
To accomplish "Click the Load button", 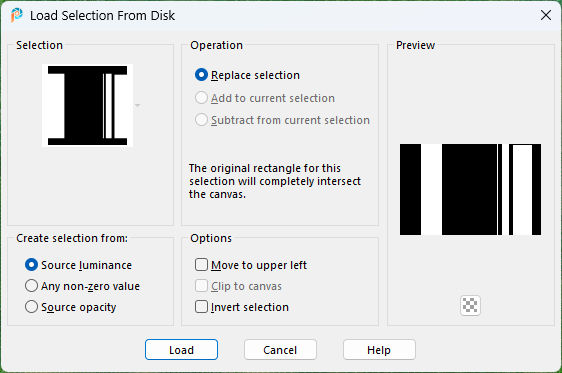I will tap(181, 350).
